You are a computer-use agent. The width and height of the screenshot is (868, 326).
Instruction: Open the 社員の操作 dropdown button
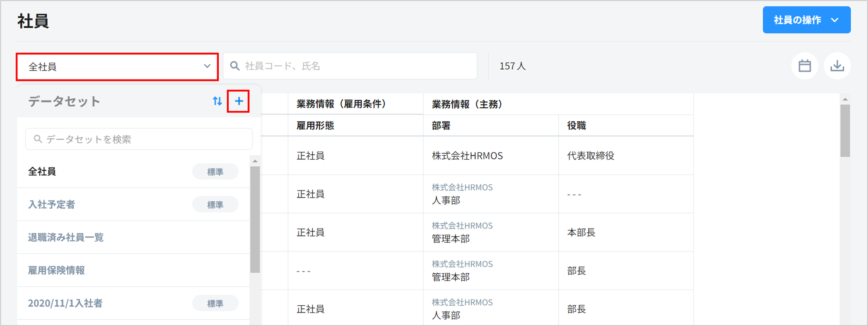point(806,20)
